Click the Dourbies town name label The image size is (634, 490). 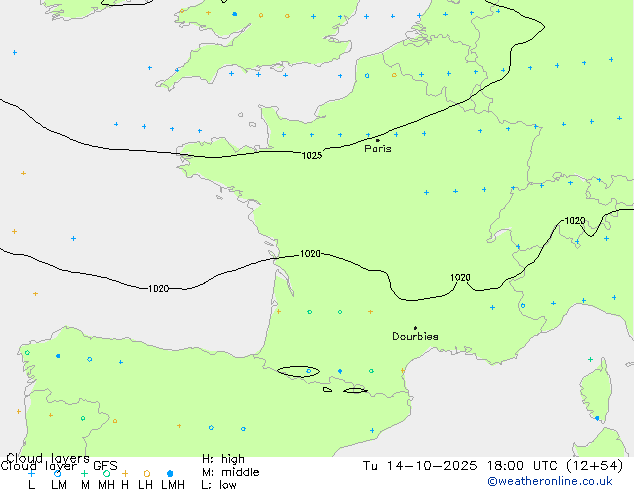pyautogui.click(x=415, y=336)
